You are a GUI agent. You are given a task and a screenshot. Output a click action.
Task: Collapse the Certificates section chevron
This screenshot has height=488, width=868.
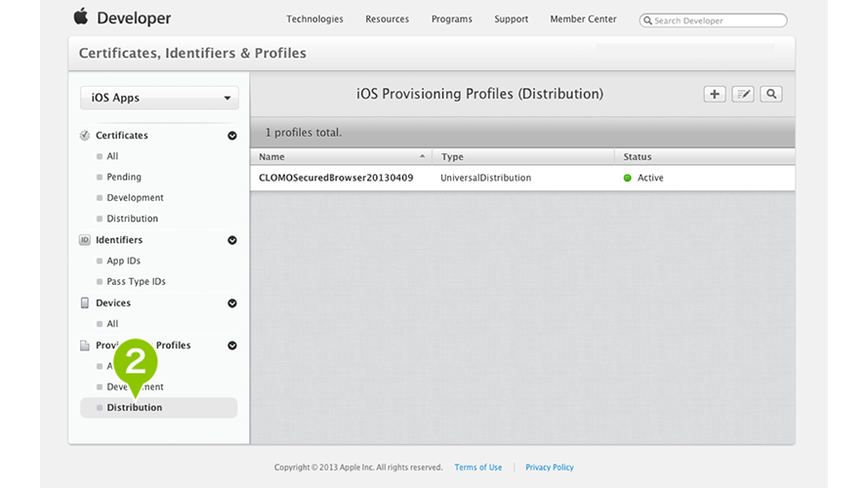click(x=232, y=136)
